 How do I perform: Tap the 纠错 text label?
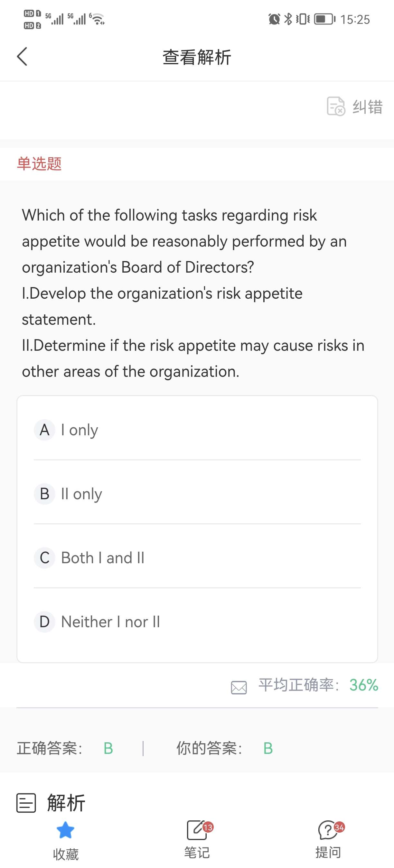[368, 107]
